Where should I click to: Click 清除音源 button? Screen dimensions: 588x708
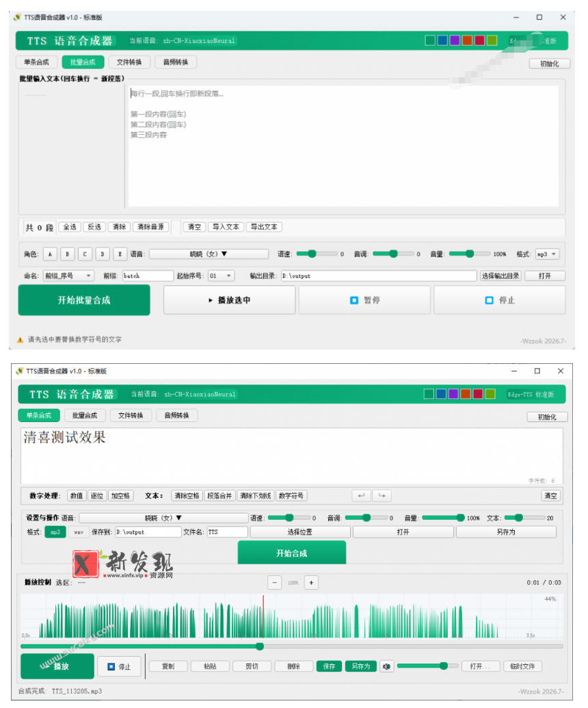[150, 226]
